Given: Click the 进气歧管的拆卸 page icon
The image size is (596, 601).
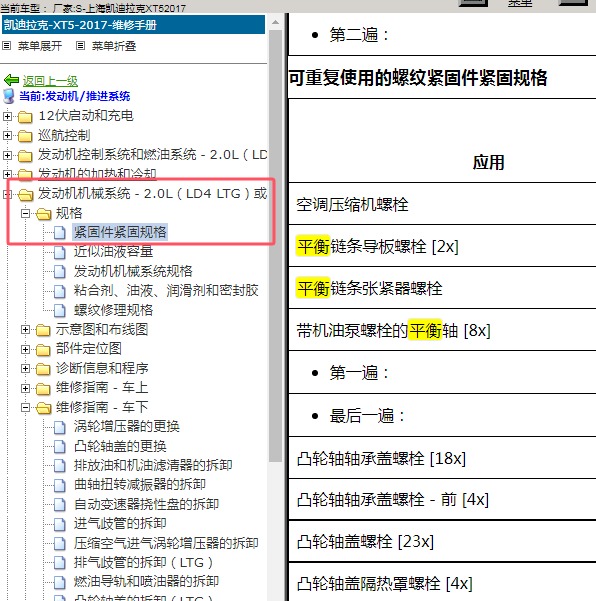Looking at the screenshot, I should [60, 524].
